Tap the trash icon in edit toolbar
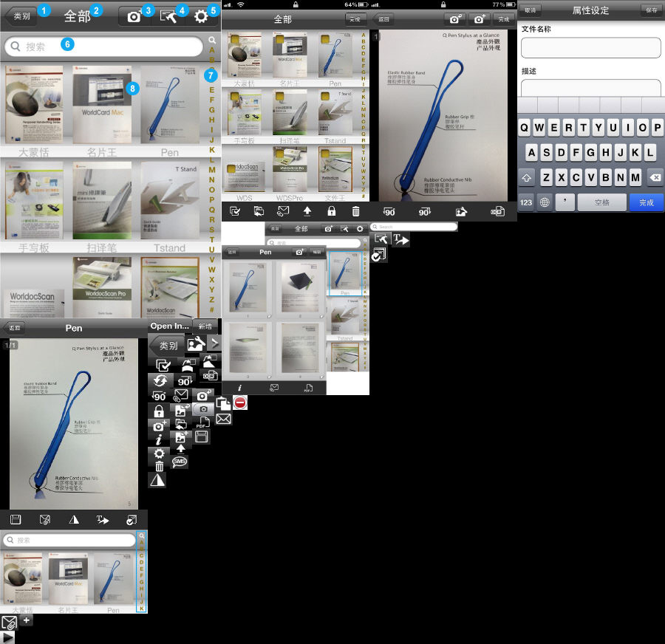The height and width of the screenshot is (644, 665). click(x=355, y=211)
